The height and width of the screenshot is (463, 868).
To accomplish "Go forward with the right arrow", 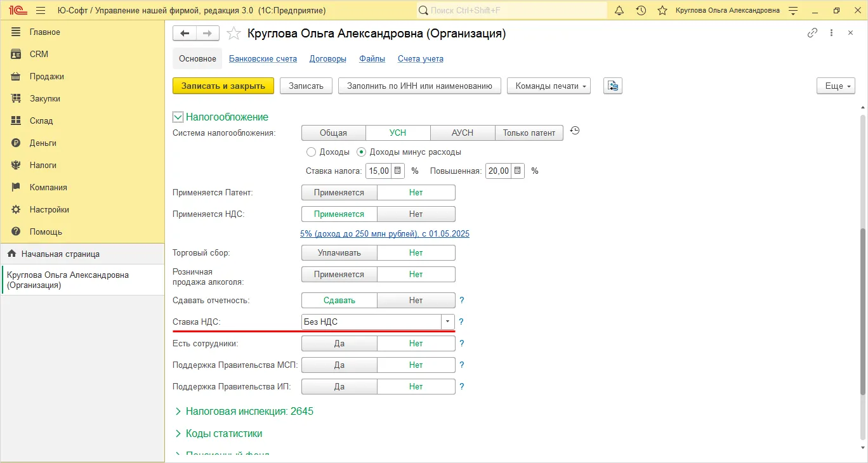I will [x=207, y=34].
